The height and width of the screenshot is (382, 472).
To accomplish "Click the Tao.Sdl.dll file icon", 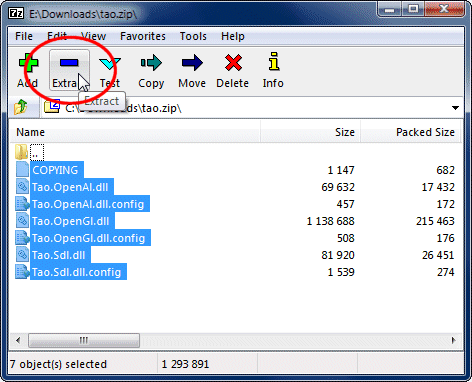I will point(22,254).
